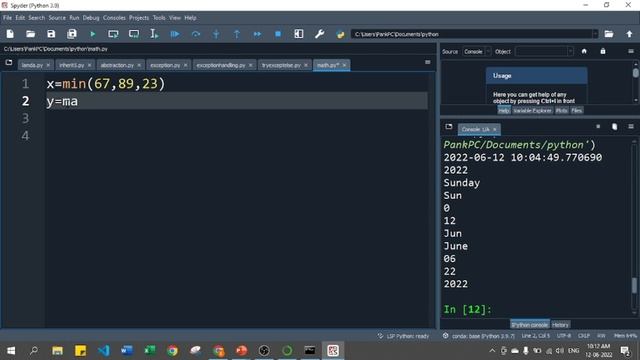Run current cell

click(113, 34)
